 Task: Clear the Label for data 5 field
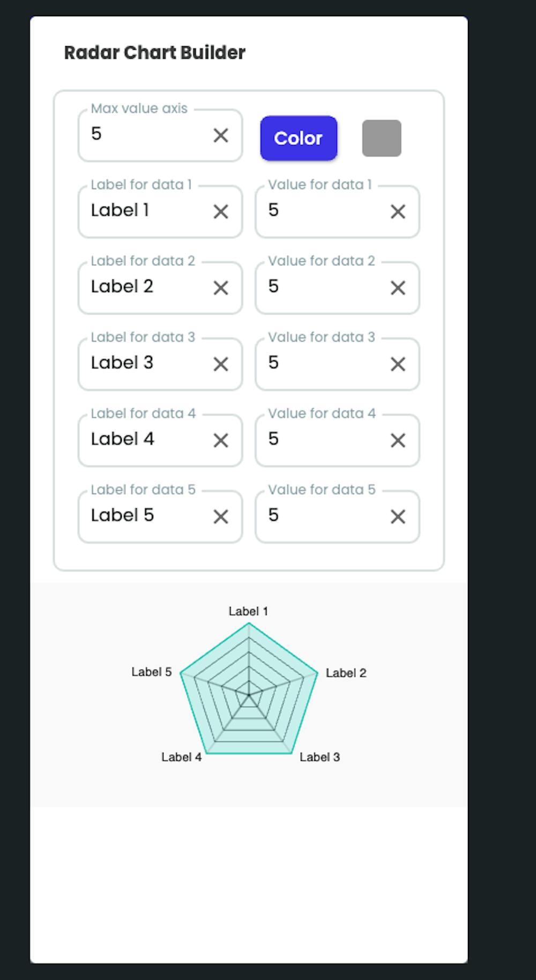pos(221,517)
